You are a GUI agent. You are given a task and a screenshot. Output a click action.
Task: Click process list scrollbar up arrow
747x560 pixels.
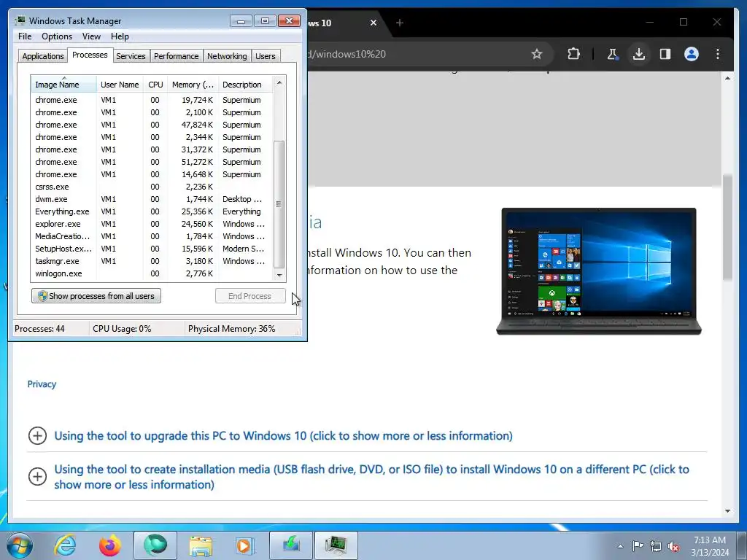point(279,82)
